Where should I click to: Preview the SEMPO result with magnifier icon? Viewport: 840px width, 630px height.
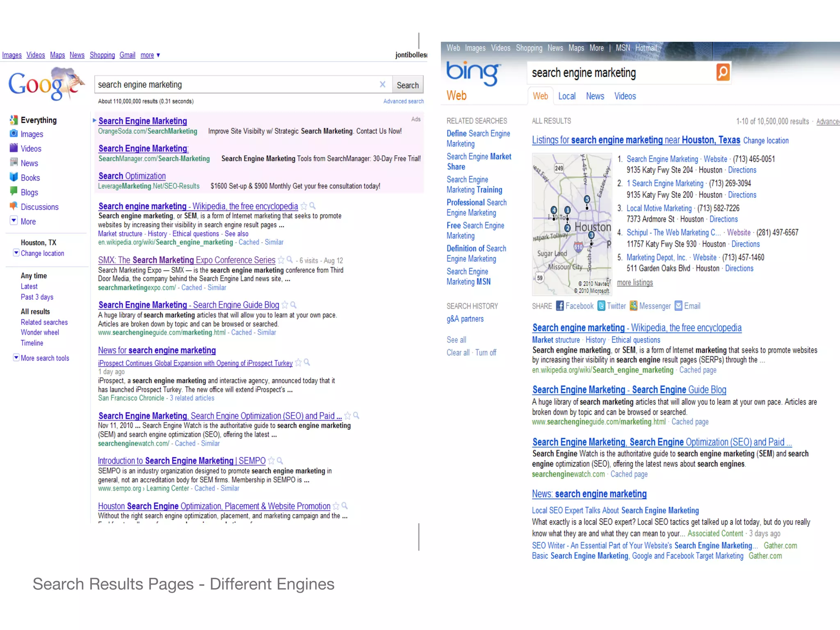(280, 461)
